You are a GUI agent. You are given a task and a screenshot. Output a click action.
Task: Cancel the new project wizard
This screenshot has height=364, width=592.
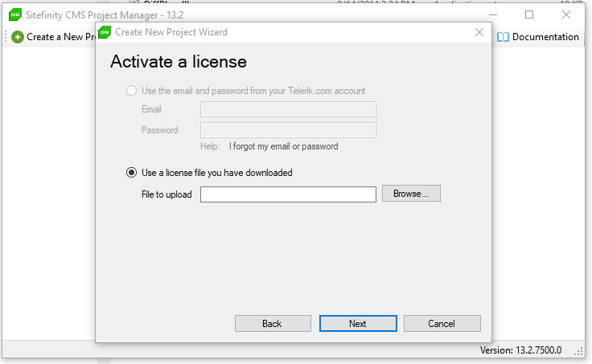442,324
